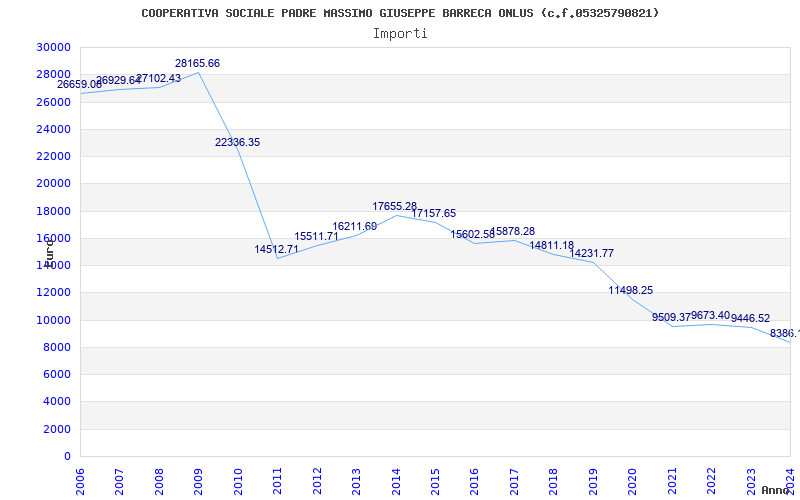
Task: Select the x-axis year 2021
Action: [672, 480]
